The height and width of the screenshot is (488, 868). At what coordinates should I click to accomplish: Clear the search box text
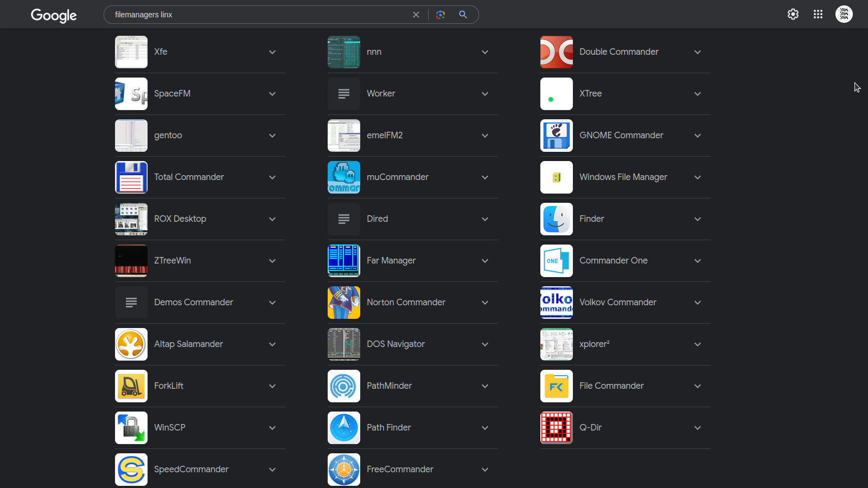pyautogui.click(x=416, y=15)
